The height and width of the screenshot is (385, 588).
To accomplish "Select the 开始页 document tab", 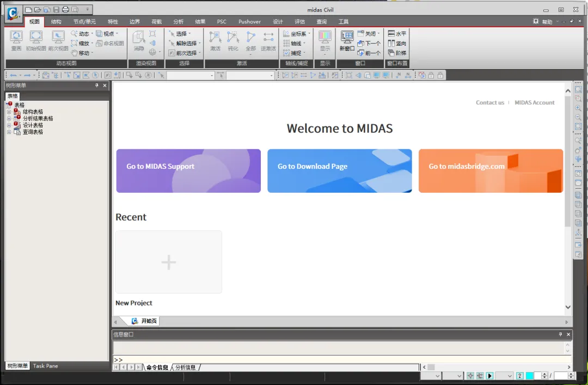I will pos(145,321).
